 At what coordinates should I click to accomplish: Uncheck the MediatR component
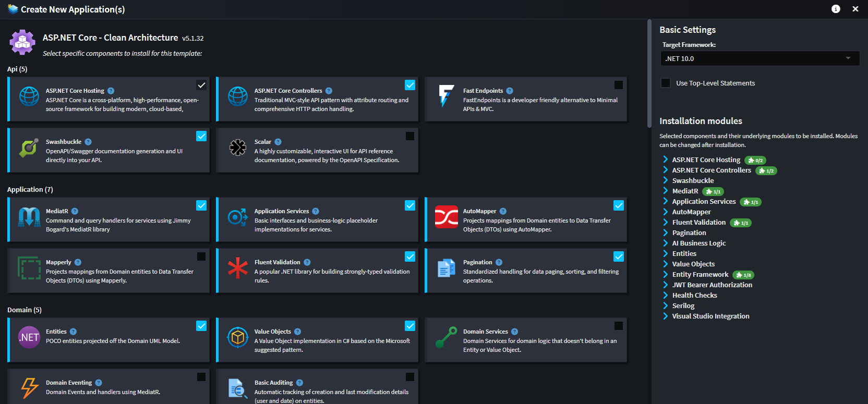(201, 205)
